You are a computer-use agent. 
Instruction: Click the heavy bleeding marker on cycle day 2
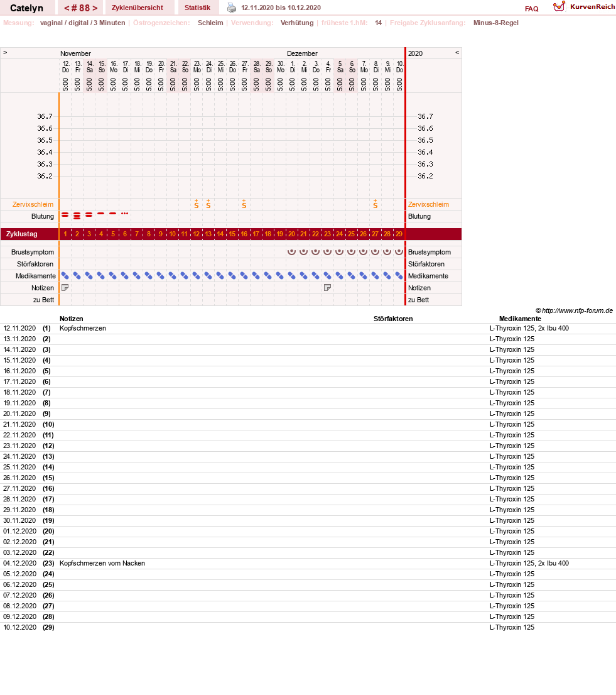[x=77, y=216]
